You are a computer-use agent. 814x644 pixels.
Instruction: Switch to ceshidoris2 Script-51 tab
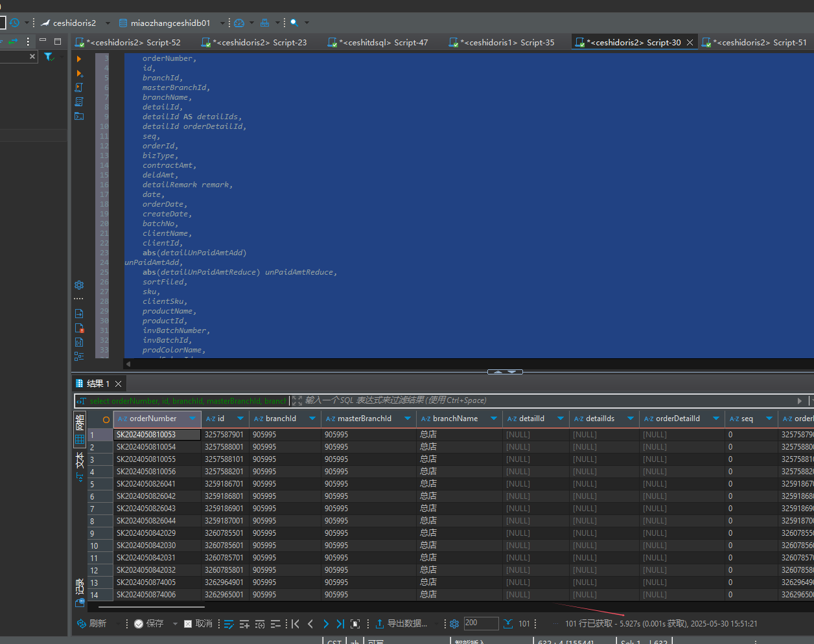click(x=756, y=42)
